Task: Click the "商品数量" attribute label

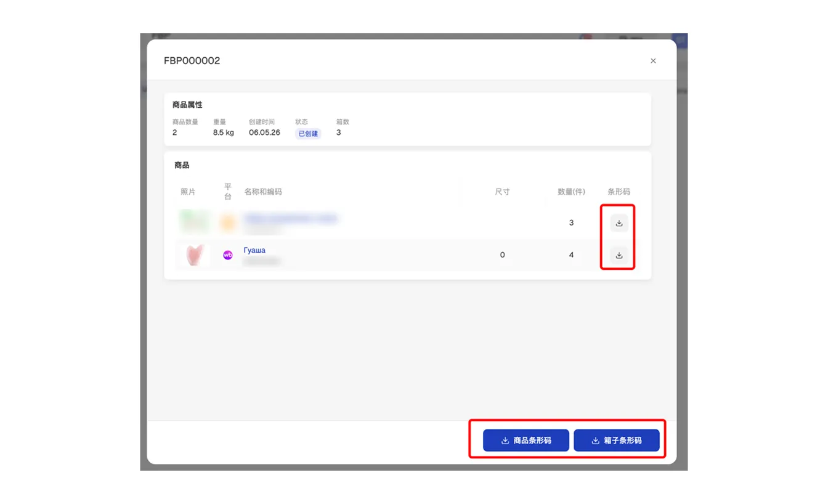Action: tap(185, 122)
